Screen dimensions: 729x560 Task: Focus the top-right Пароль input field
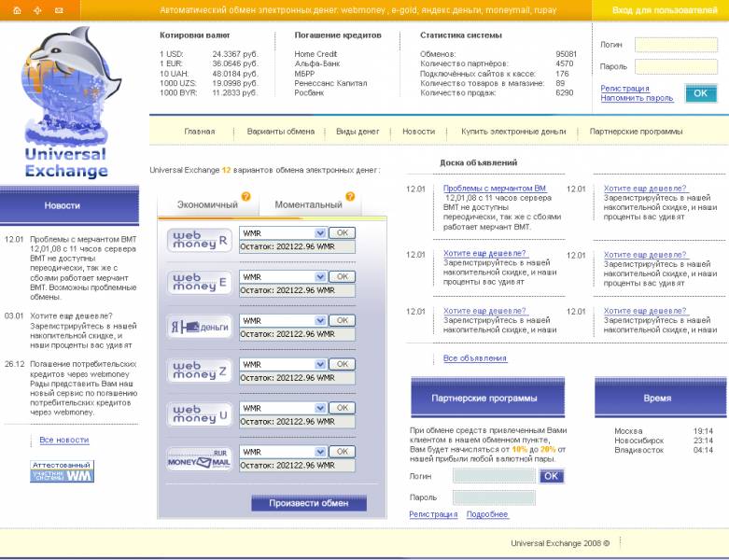(x=676, y=66)
